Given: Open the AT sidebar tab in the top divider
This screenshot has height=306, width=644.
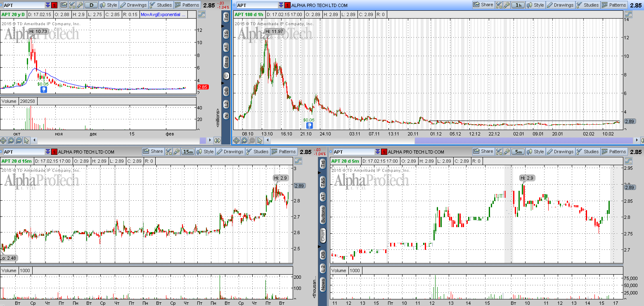Looking at the screenshot, I should coord(226,47).
